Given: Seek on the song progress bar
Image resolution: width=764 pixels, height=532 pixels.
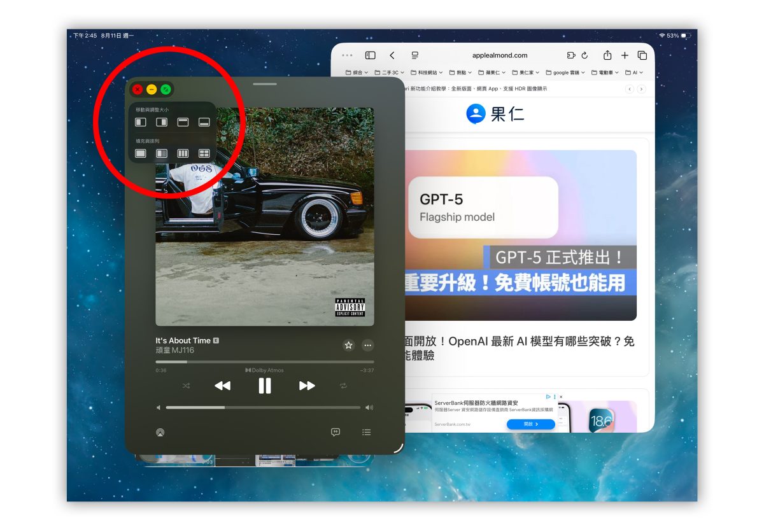Looking at the screenshot, I should [x=265, y=362].
